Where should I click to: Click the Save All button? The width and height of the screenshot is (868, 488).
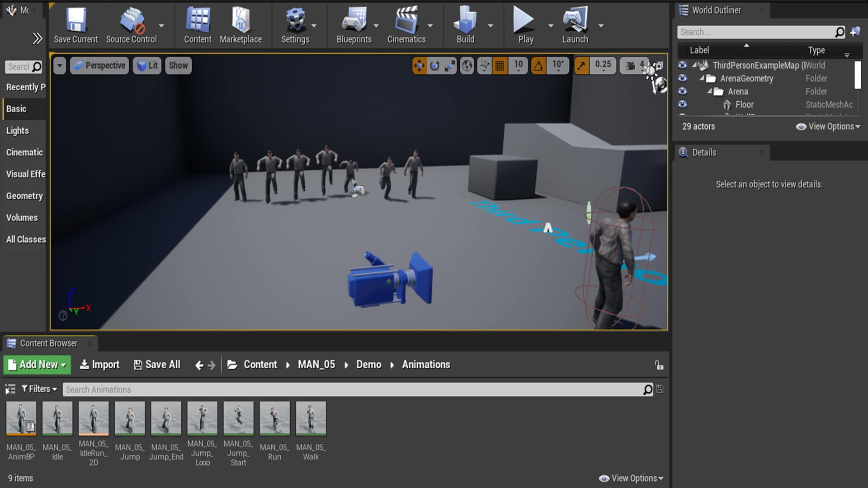(156, 365)
